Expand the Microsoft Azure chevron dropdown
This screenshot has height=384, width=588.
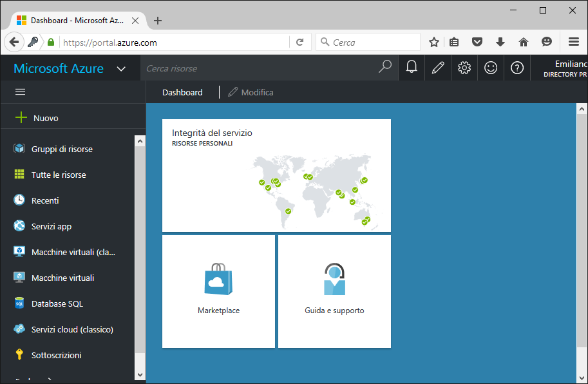121,69
